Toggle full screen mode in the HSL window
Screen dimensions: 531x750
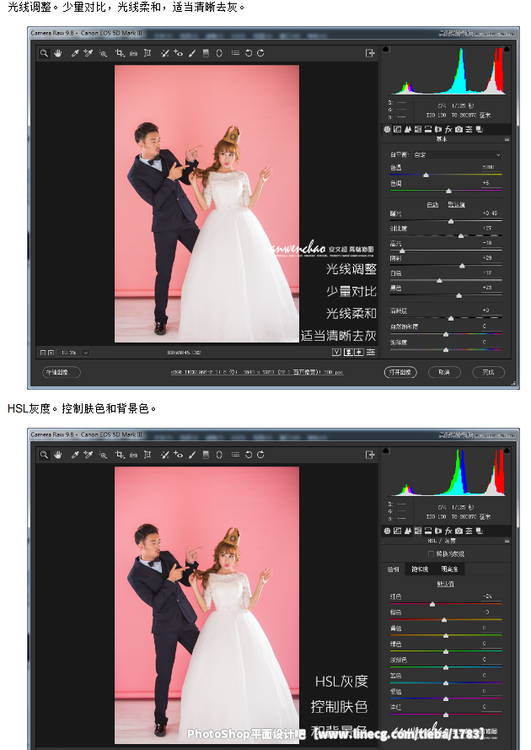[x=370, y=454]
